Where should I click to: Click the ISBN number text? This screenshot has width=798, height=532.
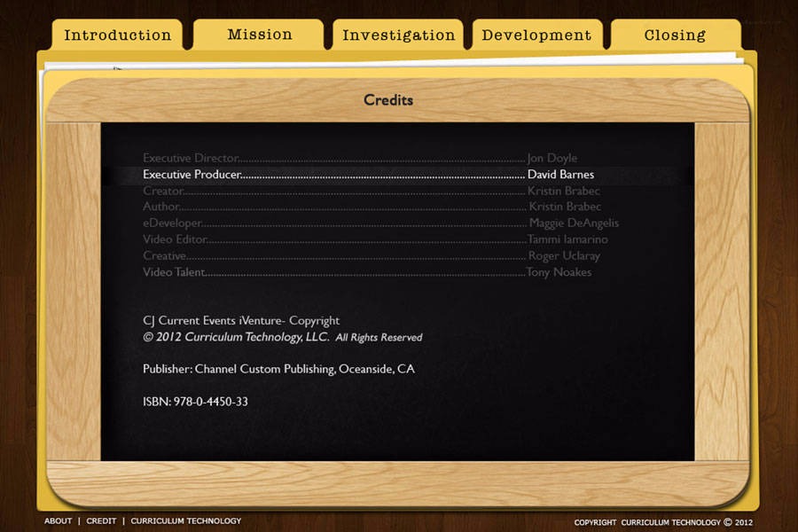click(195, 402)
